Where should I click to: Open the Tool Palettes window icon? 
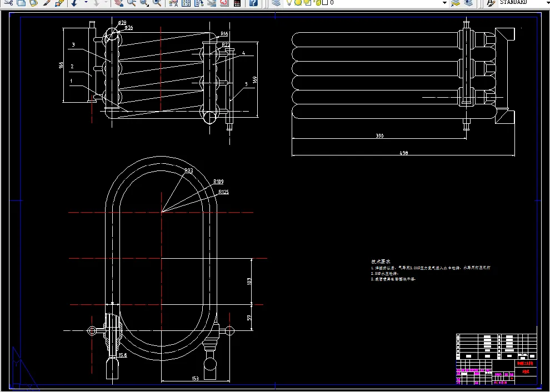point(199,2)
